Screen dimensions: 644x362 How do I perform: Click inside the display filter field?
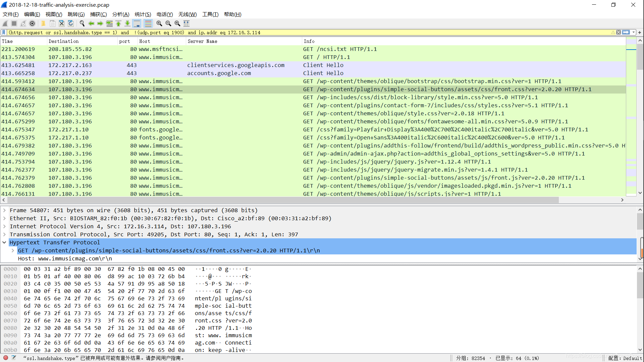309,33
